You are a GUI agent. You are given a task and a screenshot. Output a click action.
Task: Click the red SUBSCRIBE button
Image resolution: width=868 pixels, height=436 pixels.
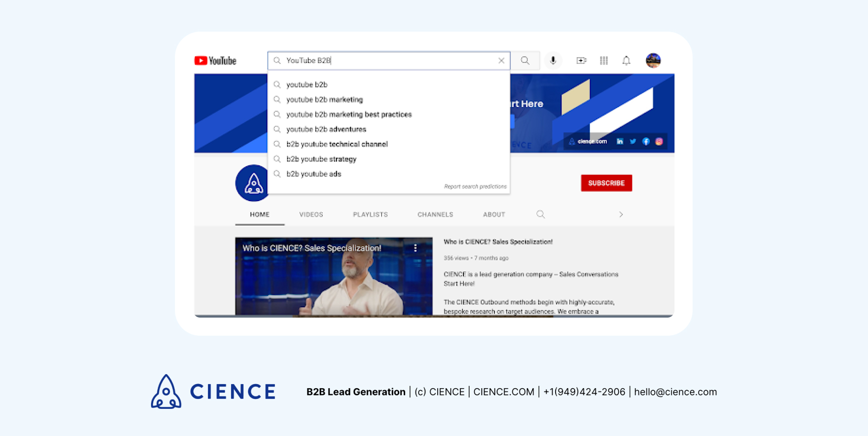coord(606,183)
